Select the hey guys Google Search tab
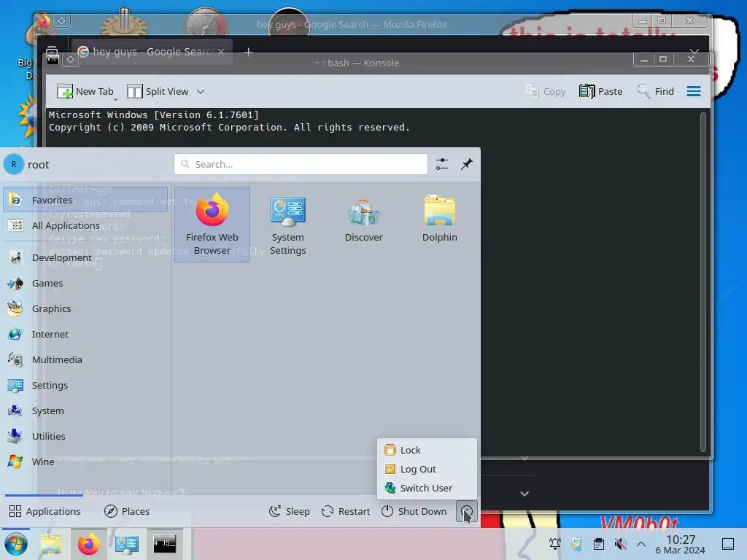 (x=152, y=52)
